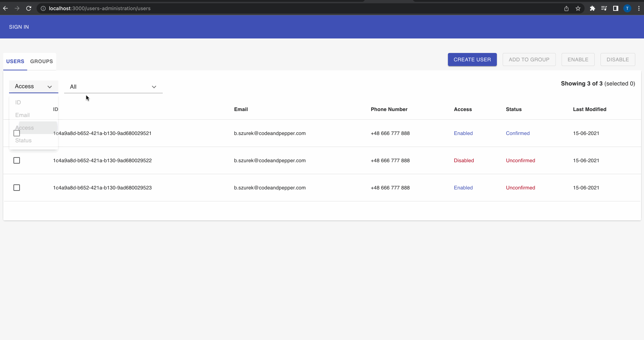The height and width of the screenshot is (340, 644).
Task: Click the Disabled access value
Action: 464,160
